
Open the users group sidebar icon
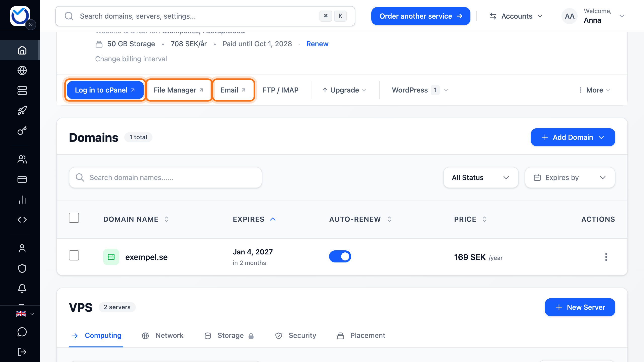coord(22,159)
